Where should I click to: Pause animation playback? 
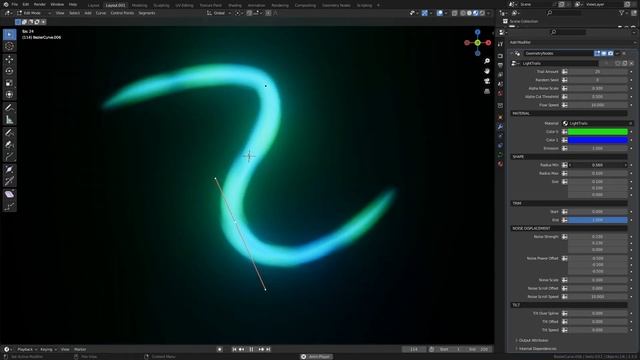click(251, 349)
